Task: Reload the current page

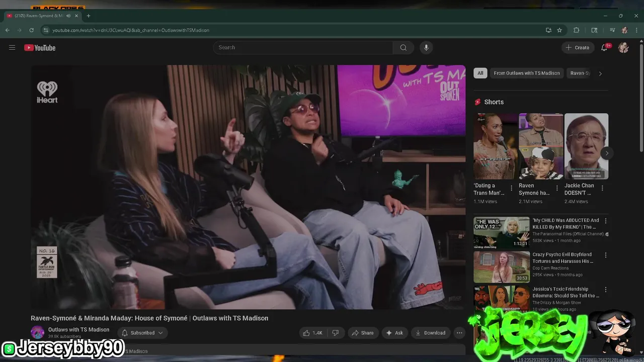Action: tap(31, 30)
